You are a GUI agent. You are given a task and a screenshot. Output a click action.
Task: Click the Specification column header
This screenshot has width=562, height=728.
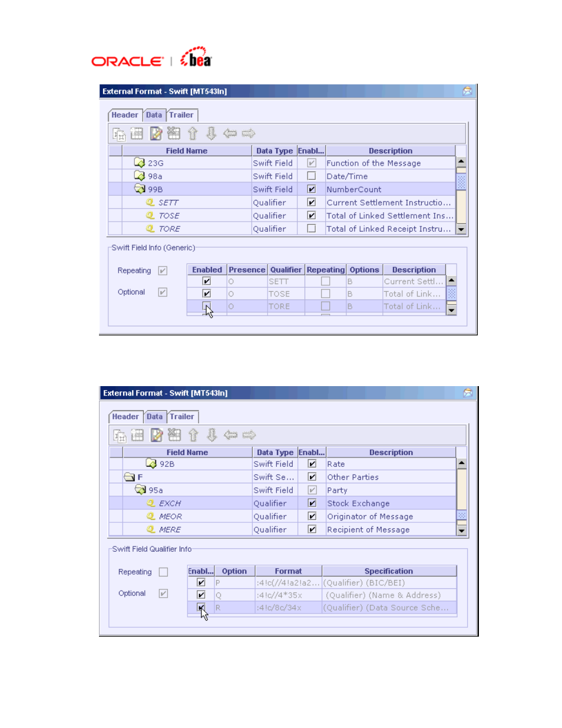(x=389, y=571)
